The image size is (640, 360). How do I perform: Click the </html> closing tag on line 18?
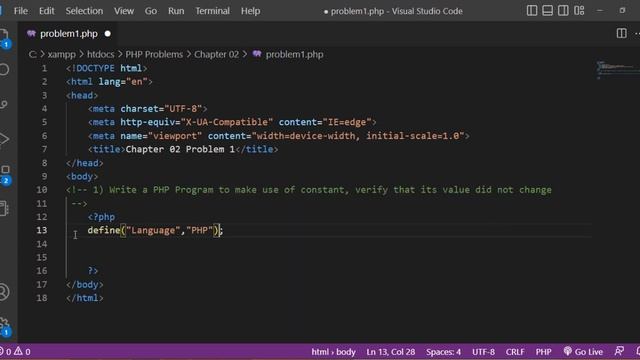coord(85,298)
